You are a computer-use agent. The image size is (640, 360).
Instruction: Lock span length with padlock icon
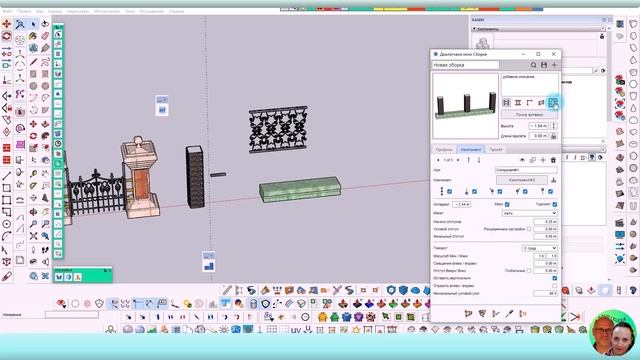click(x=553, y=136)
